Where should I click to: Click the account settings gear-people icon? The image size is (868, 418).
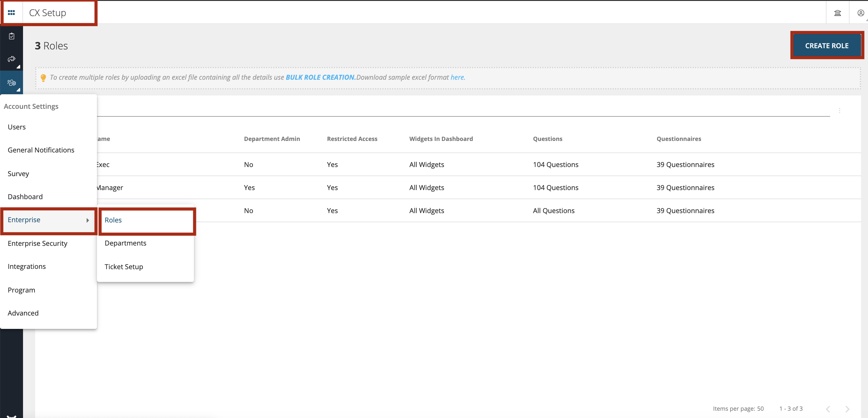click(12, 82)
